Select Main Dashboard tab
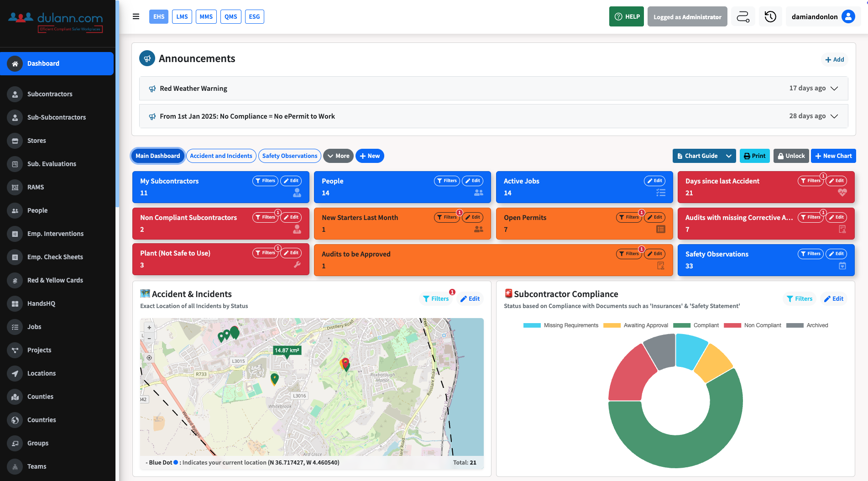 click(158, 156)
